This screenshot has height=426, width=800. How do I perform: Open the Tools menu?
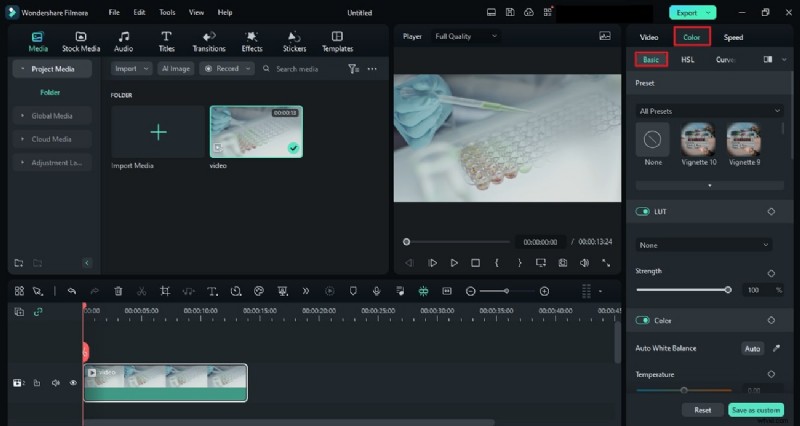167,12
